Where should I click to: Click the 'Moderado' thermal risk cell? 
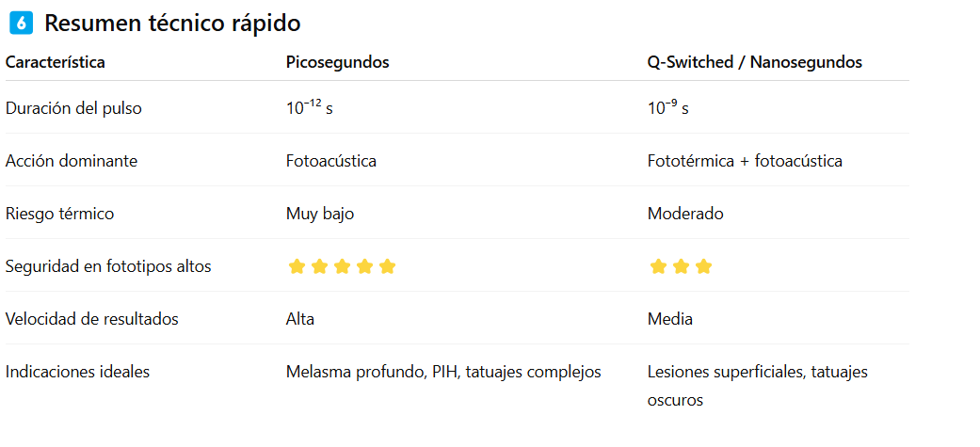(x=685, y=214)
